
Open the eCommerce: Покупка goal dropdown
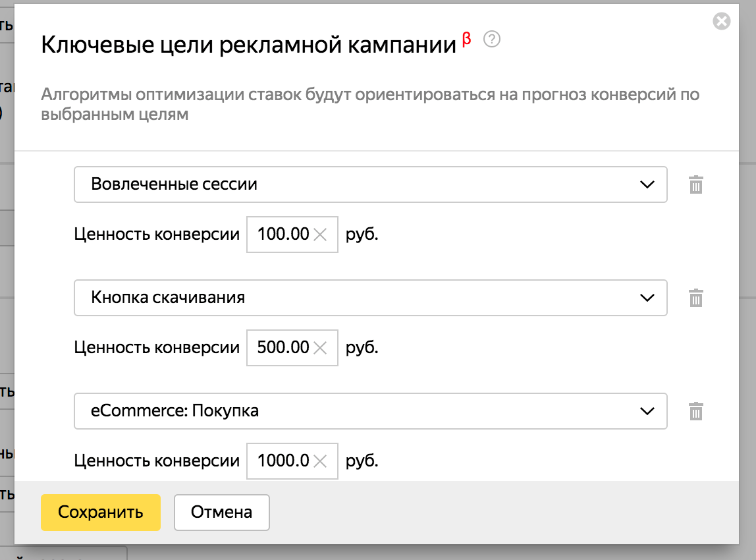(356, 411)
